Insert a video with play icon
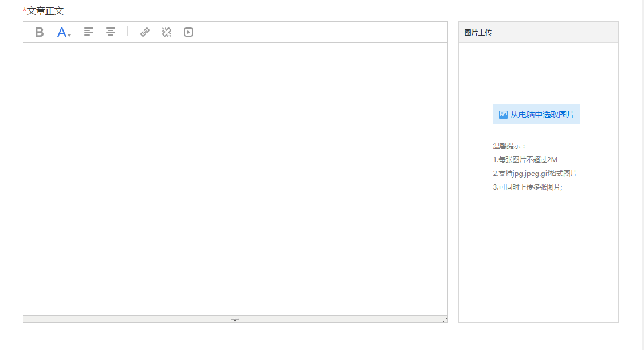This screenshot has height=350, width=644. 189,32
